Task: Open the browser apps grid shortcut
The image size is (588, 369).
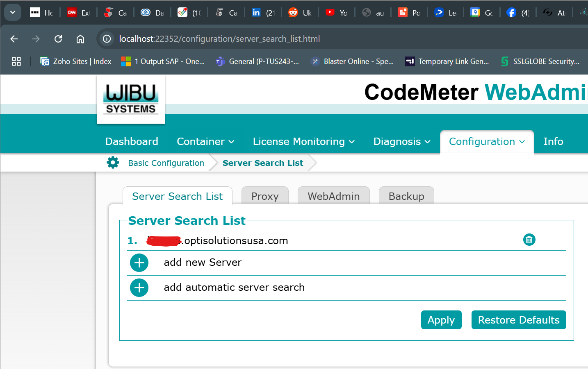Action: click(x=16, y=61)
